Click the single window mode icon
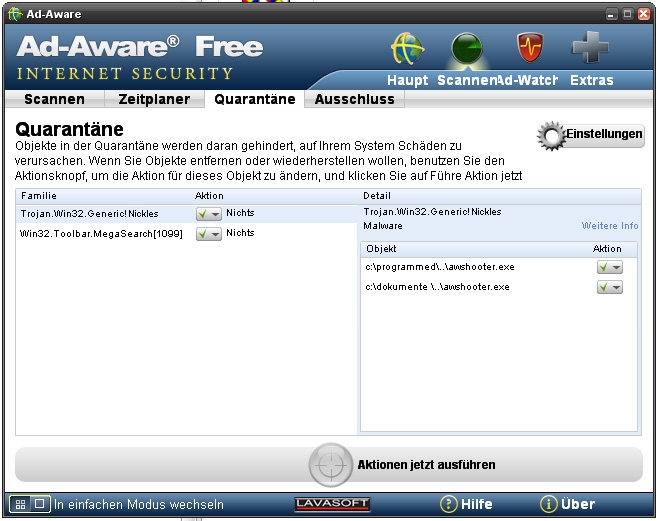The image size is (659, 521). pyautogui.click(x=40, y=504)
